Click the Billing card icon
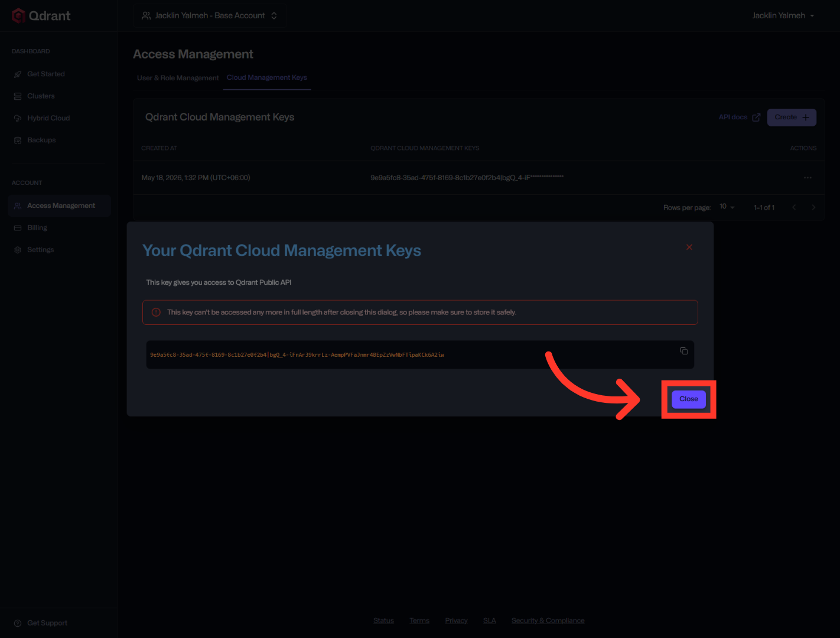This screenshot has width=840, height=638. point(18,228)
